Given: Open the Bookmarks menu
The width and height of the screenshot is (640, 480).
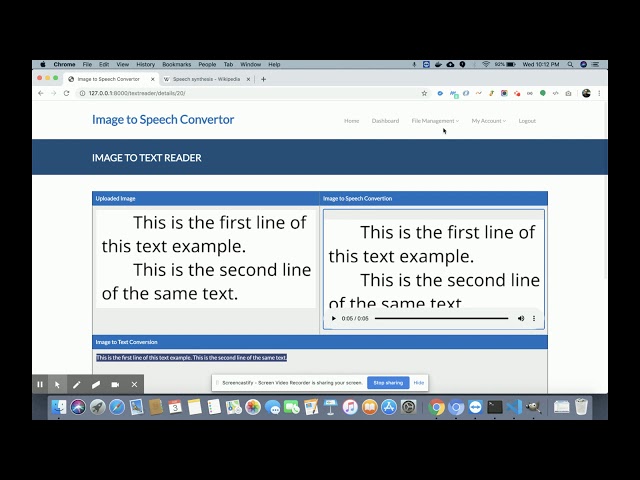Looking at the screenshot, I should pos(176,64).
